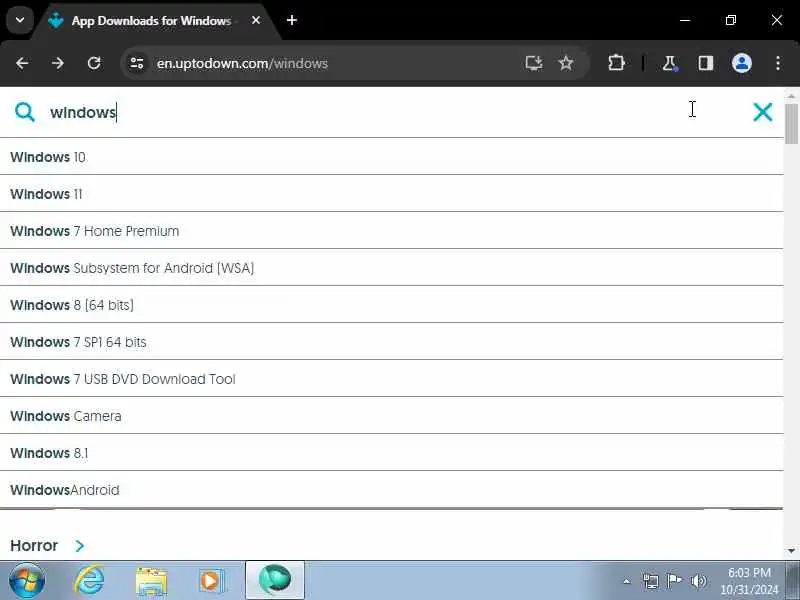
Task: Open the Chrome Labs flask icon
Action: 669,63
